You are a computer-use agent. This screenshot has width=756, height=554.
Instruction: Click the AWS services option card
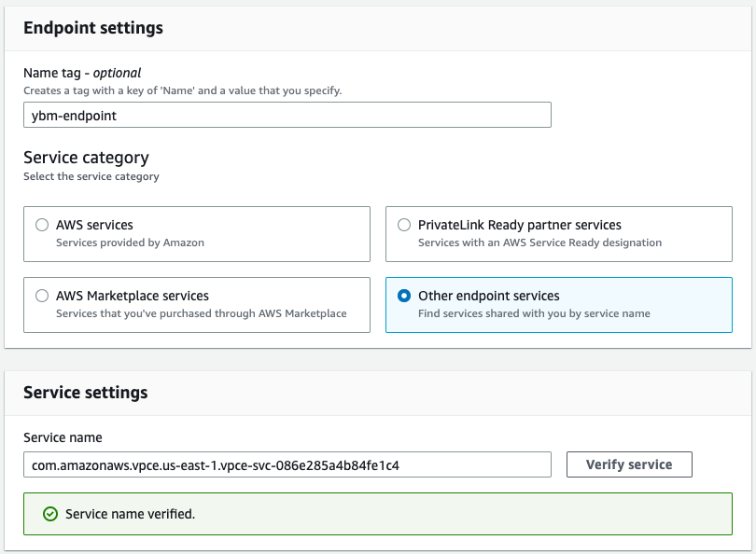(x=195, y=234)
